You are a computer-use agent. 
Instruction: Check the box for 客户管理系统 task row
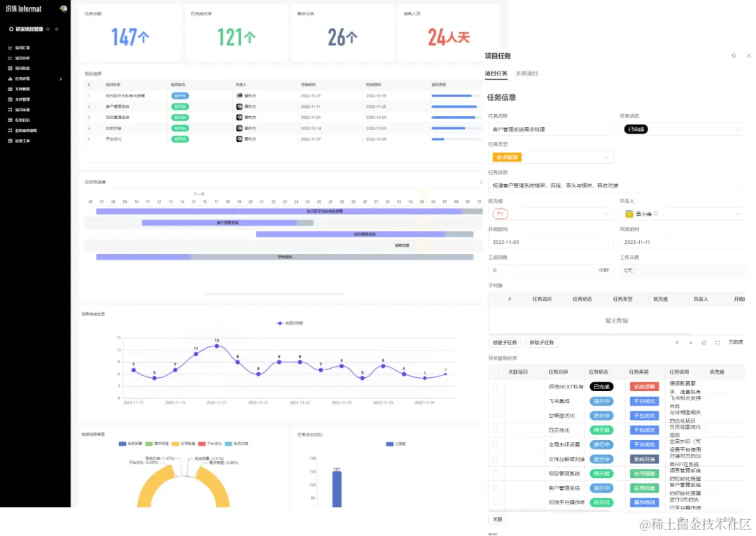tap(496, 488)
